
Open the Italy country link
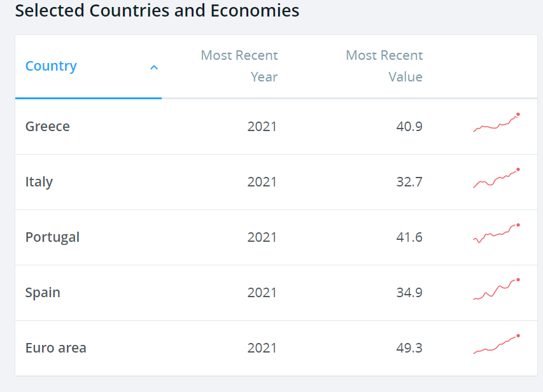39,182
